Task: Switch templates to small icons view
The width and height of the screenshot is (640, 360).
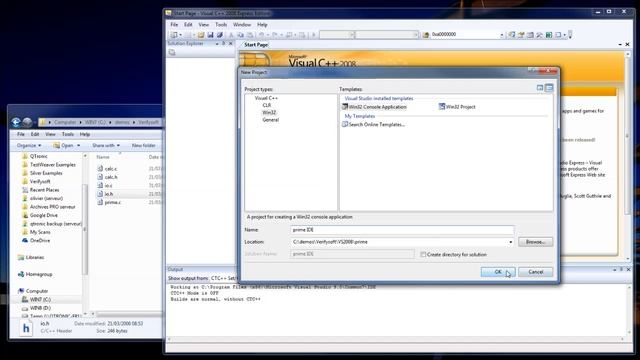Action: pyautogui.click(x=549, y=88)
